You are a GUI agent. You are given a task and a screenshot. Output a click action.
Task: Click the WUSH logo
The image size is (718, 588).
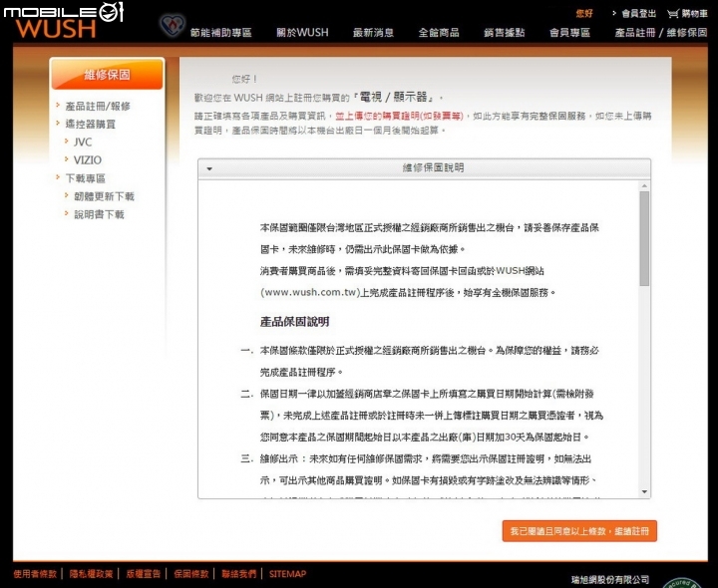[56, 28]
